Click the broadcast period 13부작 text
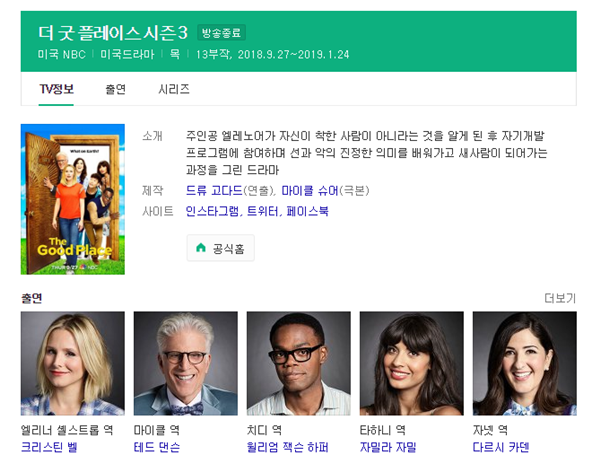This screenshot has width=600, height=472. [x=272, y=54]
